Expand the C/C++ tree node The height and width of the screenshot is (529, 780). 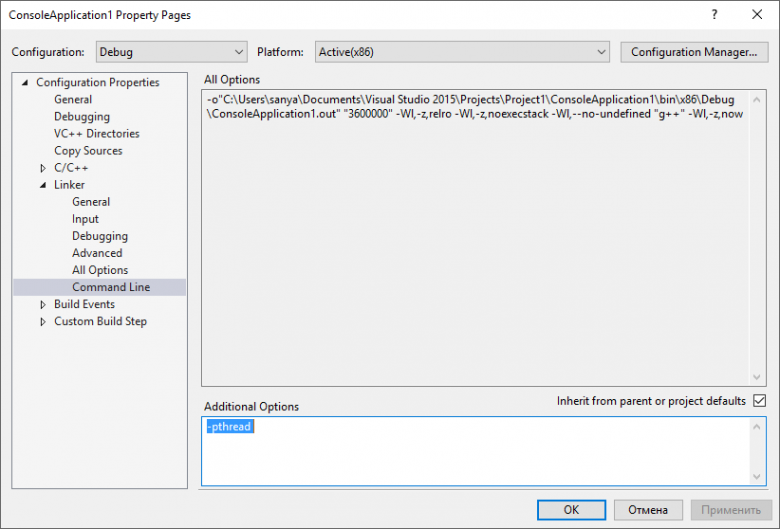[x=43, y=168]
